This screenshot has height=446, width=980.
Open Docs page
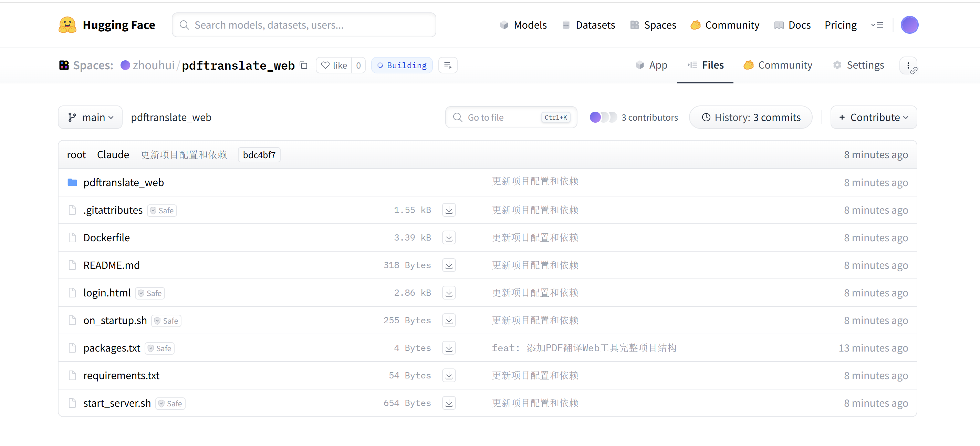tap(792, 25)
